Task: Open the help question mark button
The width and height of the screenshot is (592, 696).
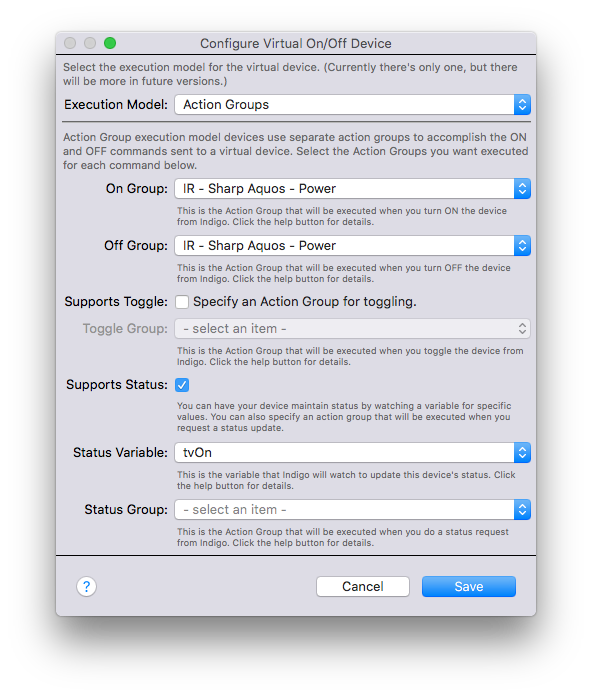Action: point(87,586)
